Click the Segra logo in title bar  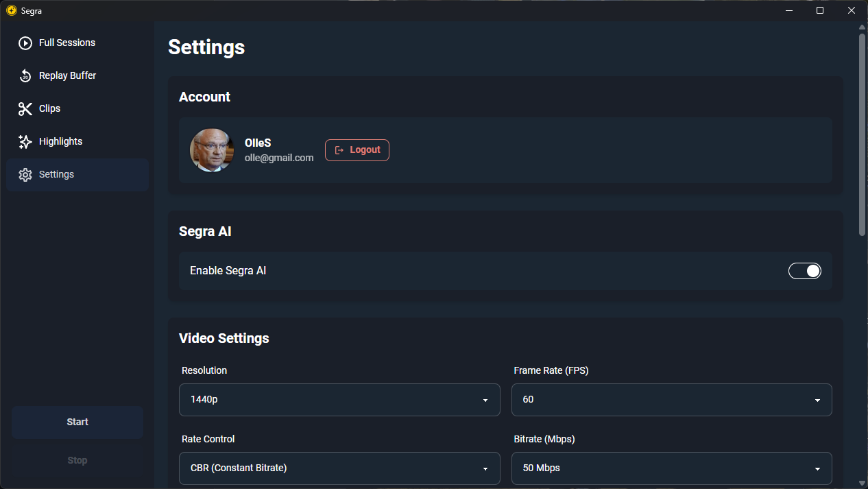point(11,10)
